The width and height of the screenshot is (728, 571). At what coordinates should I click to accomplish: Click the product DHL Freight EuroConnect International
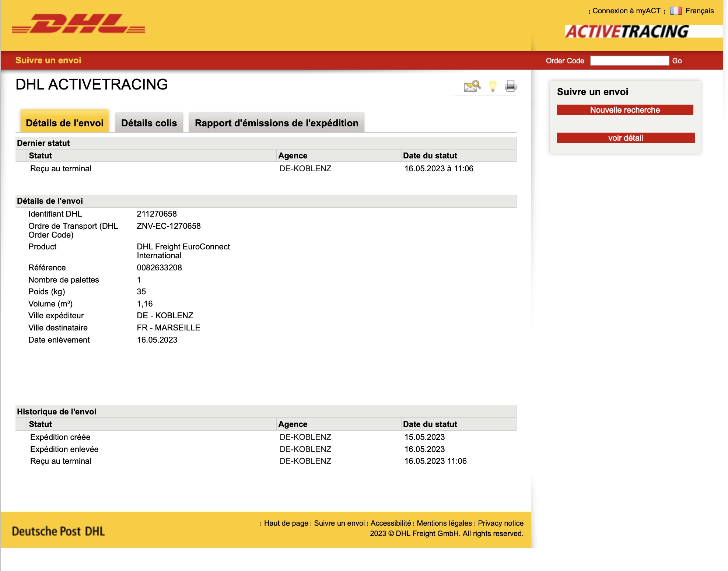coord(183,251)
